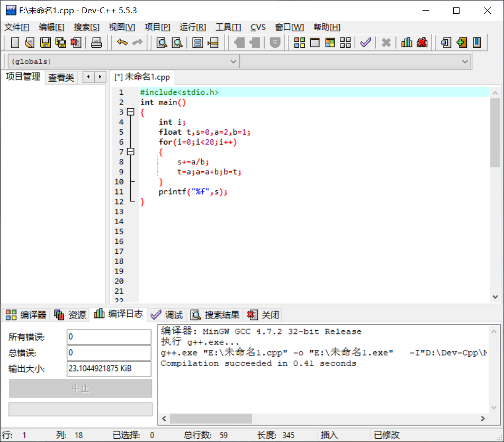Screen dimensions: 504x442
Task: Save the current file with floppy icon
Action: (x=46, y=42)
